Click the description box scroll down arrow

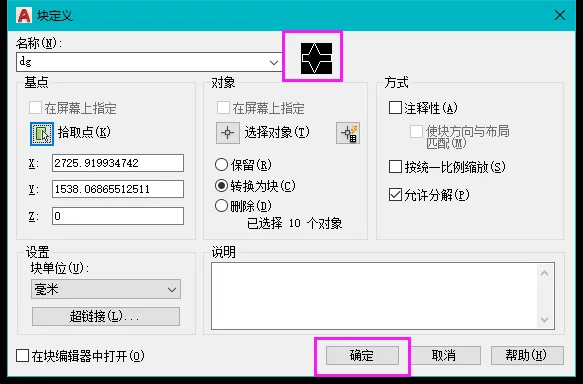(x=544, y=320)
